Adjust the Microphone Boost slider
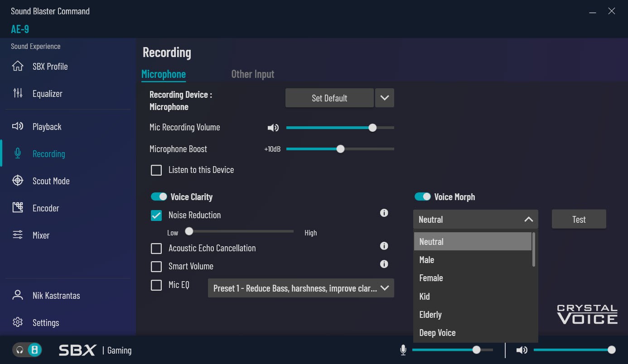 (x=340, y=149)
